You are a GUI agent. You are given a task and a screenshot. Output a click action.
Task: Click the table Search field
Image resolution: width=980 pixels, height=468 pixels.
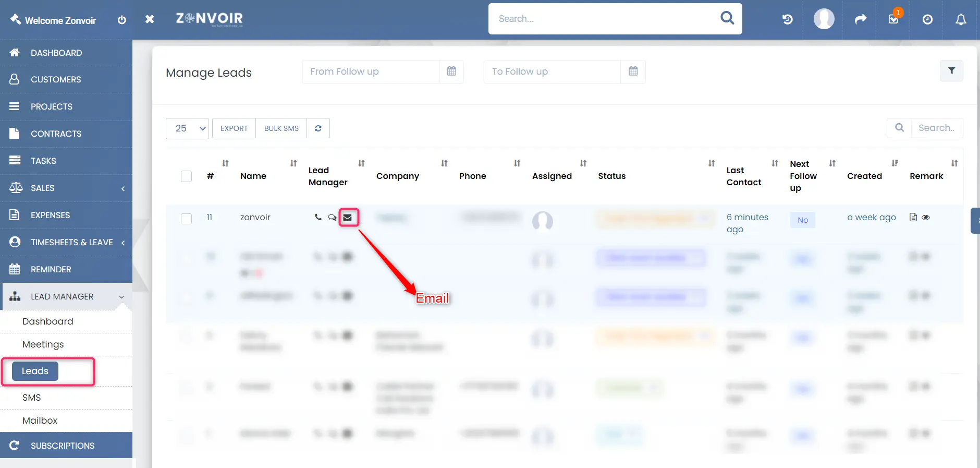coord(937,128)
